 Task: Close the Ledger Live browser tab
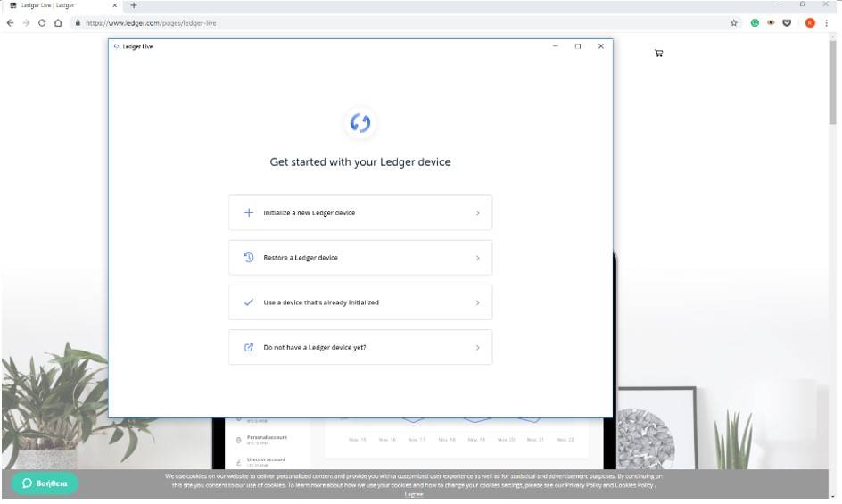click(114, 5)
